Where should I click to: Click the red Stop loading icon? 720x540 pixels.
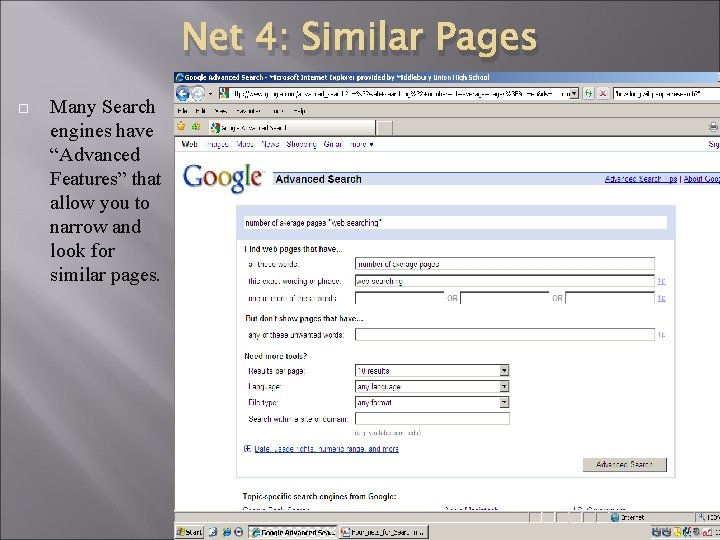603,94
